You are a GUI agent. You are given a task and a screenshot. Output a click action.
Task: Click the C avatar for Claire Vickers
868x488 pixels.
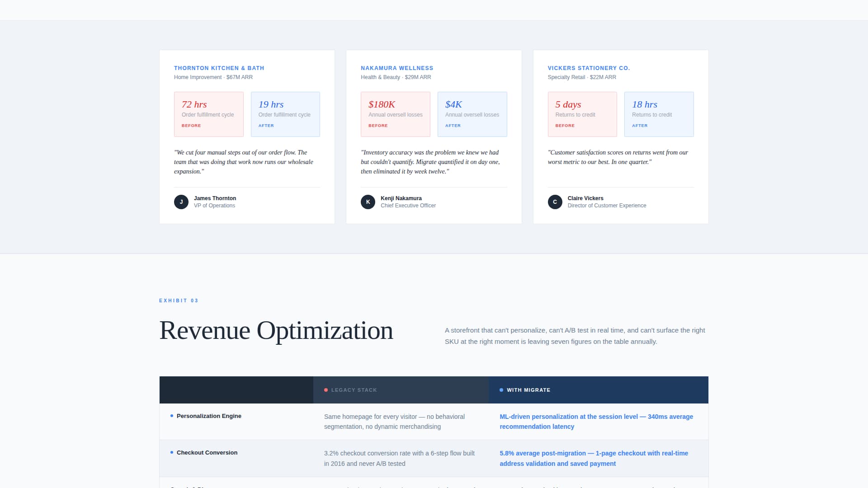click(x=555, y=202)
